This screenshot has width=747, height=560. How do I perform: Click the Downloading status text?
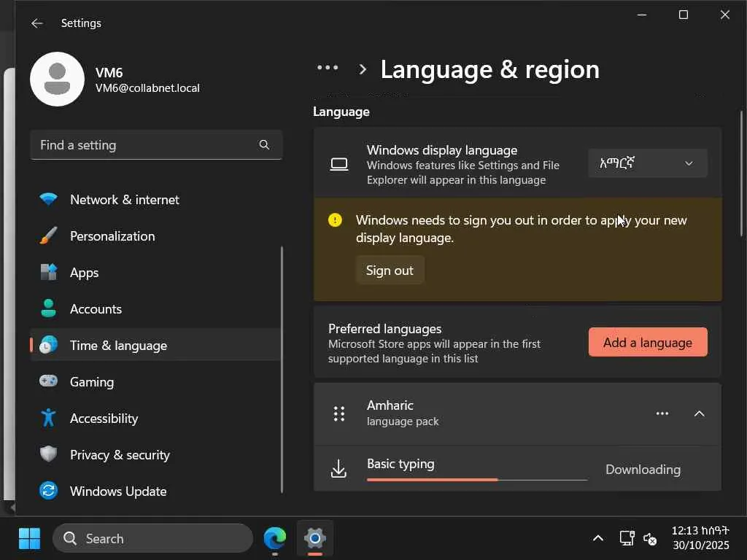coord(643,470)
